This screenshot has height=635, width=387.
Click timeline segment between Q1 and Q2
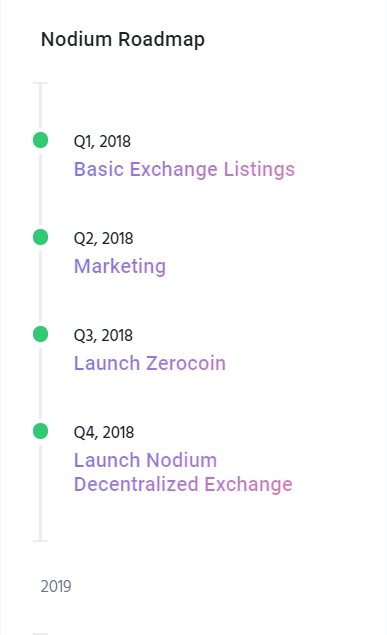click(40, 188)
